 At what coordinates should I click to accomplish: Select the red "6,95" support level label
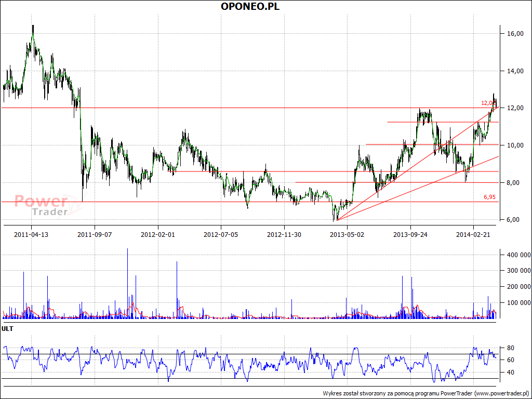pos(489,197)
